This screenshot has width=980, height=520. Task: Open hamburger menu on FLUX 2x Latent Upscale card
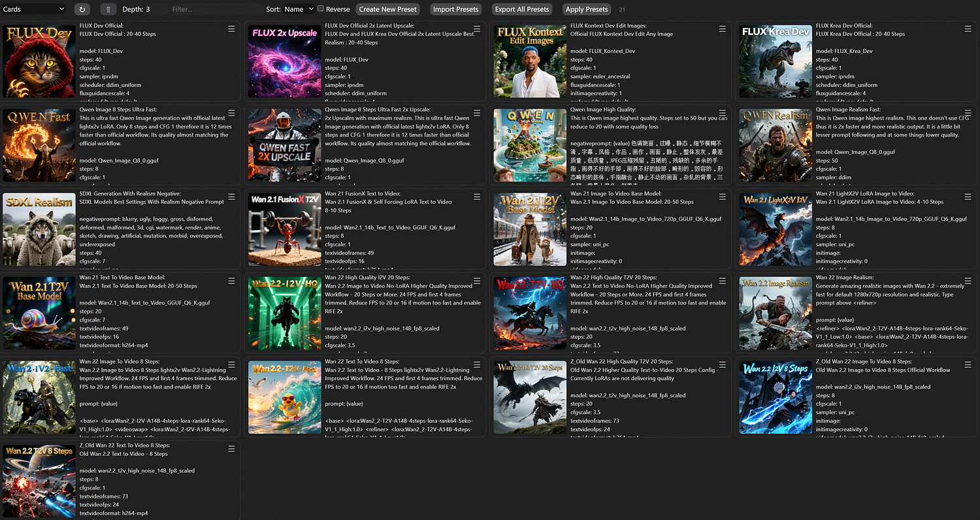coord(477,29)
